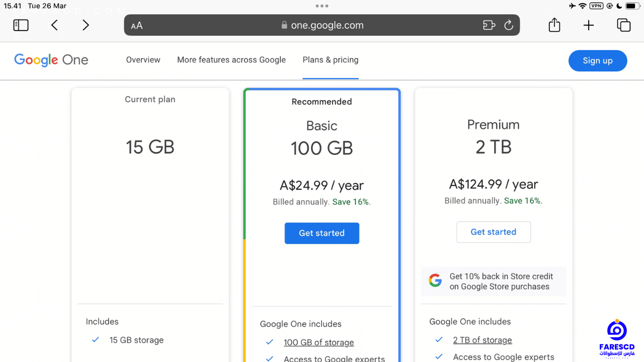Click the checkmark beside 100 GB of storage
This screenshot has height=362, width=644.
270,342
